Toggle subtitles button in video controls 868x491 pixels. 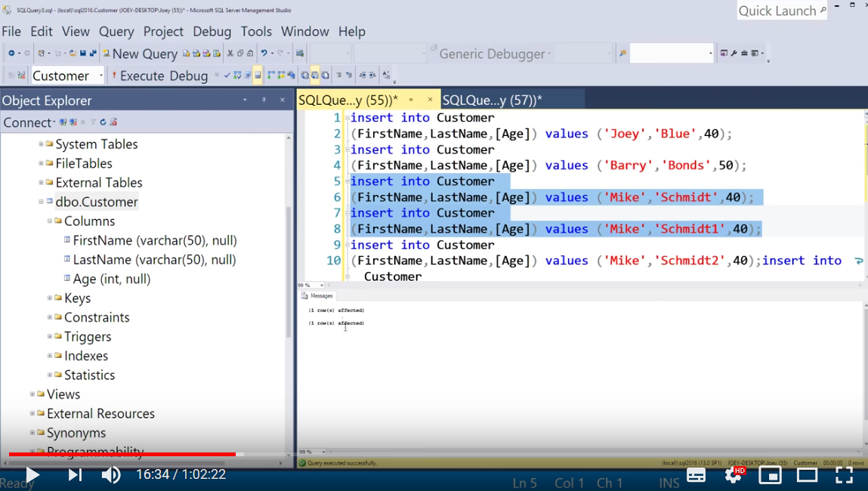(696, 475)
